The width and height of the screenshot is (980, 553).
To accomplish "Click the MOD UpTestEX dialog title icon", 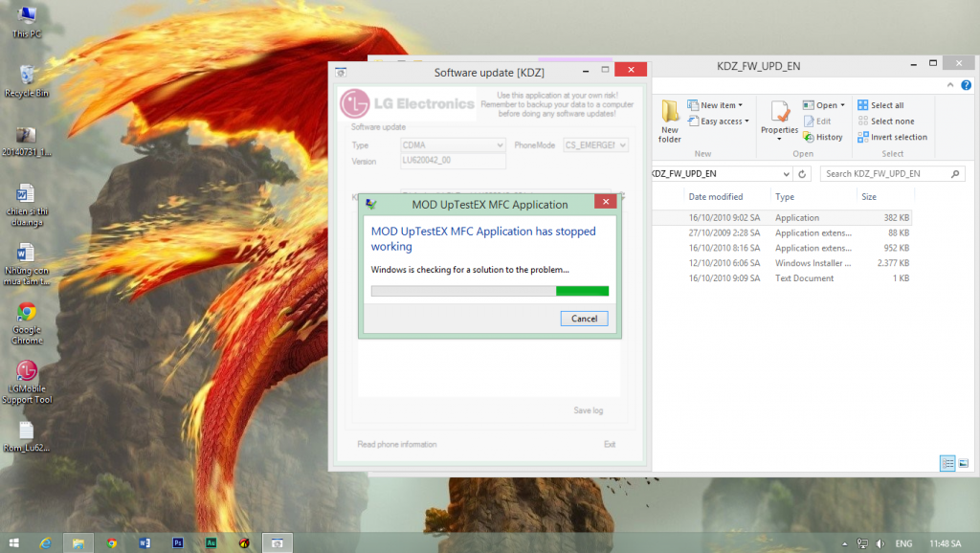I will [371, 204].
